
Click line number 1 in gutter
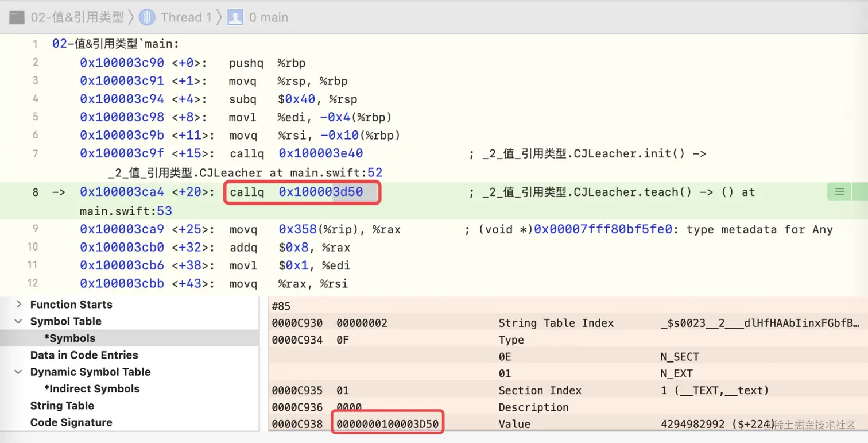35,44
